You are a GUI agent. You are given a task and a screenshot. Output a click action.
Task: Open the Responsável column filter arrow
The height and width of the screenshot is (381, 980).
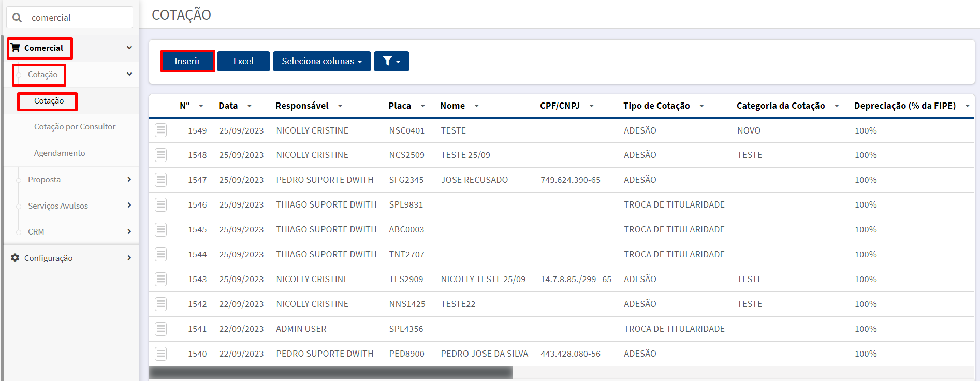point(340,106)
